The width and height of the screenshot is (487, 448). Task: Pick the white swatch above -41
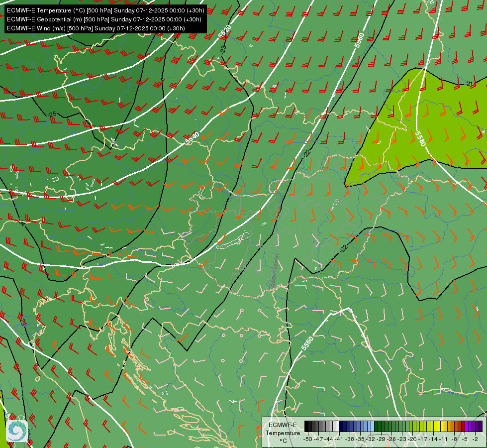point(338,427)
